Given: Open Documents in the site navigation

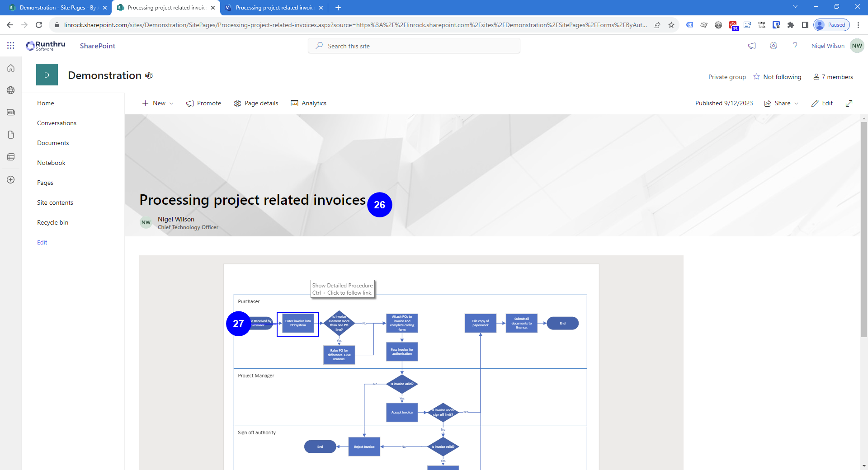Looking at the screenshot, I should pyautogui.click(x=53, y=143).
